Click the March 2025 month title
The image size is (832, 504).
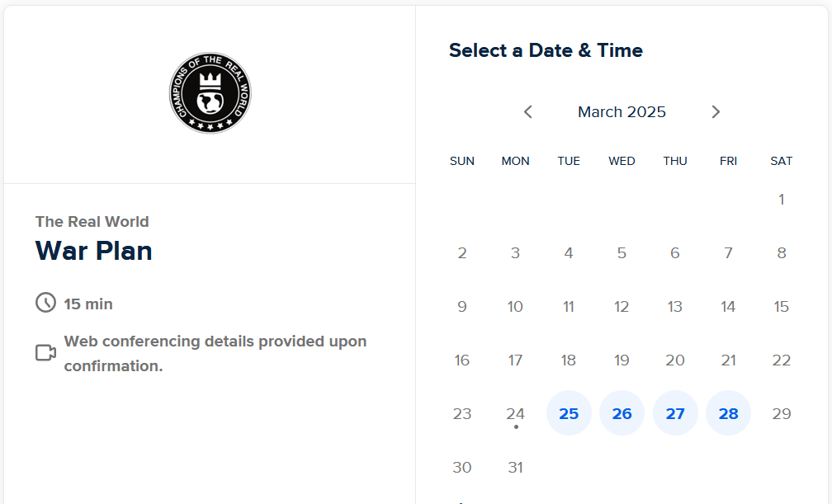(x=622, y=111)
